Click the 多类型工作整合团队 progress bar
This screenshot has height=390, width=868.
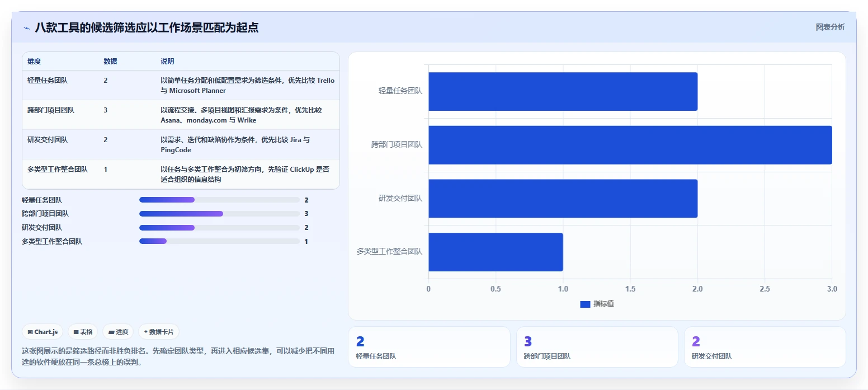pos(219,242)
